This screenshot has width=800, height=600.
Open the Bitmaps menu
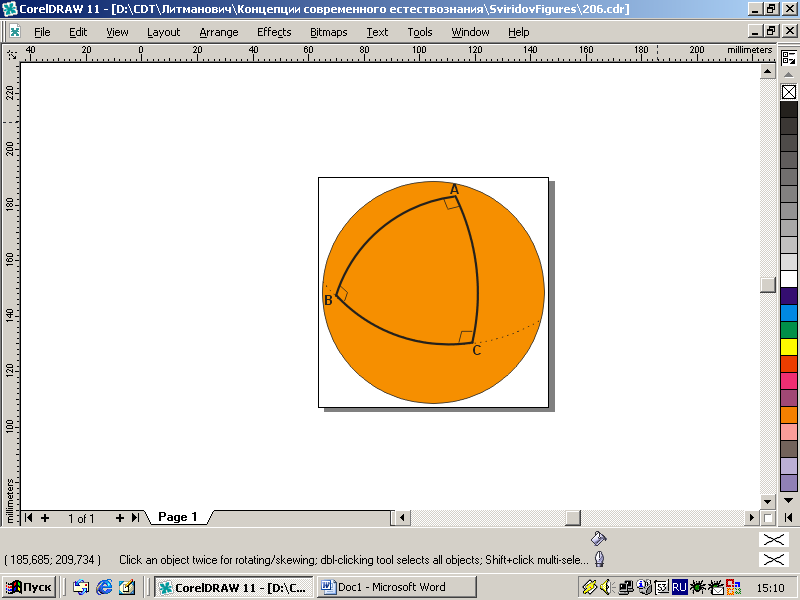[x=328, y=32]
